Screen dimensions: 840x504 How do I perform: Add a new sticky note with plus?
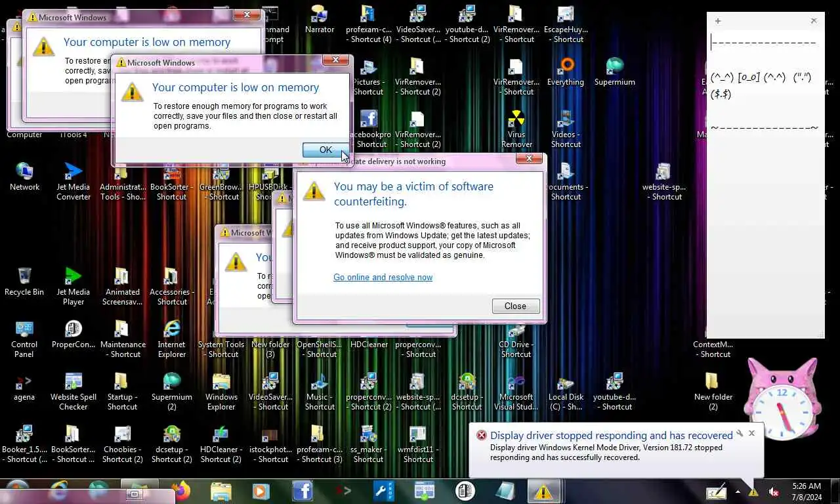[x=718, y=21]
